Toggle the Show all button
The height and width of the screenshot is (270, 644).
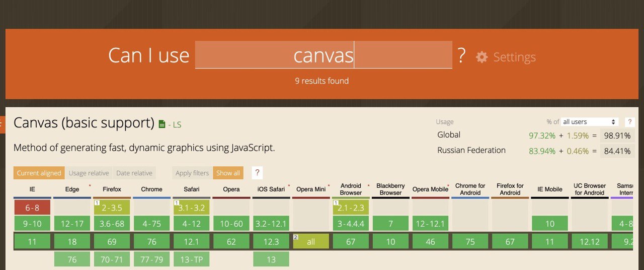pos(228,173)
